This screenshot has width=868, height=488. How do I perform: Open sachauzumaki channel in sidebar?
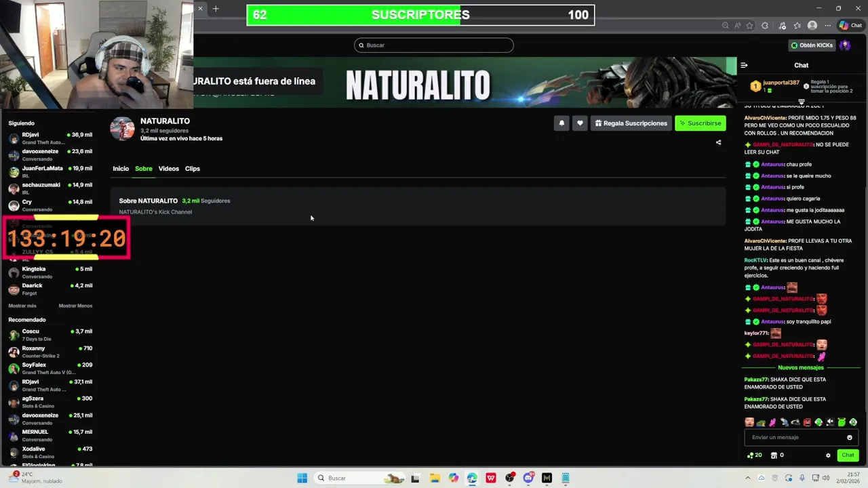click(50, 188)
